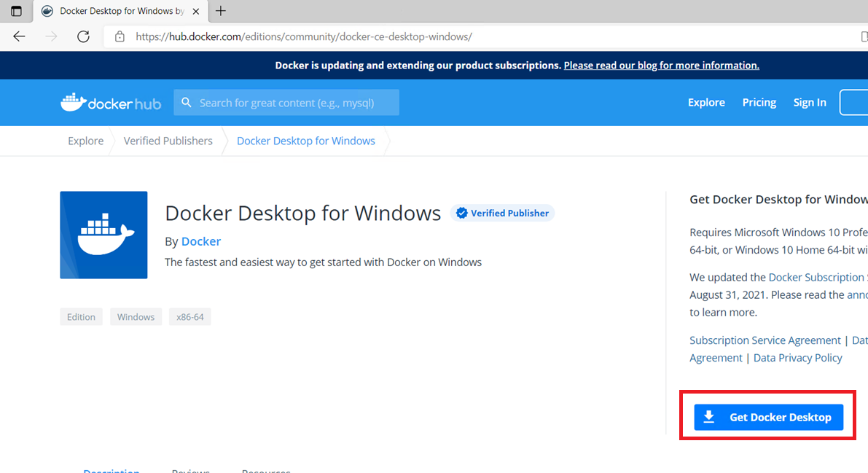The width and height of the screenshot is (868, 473).
Task: Refresh the current page
Action: pos(83,36)
